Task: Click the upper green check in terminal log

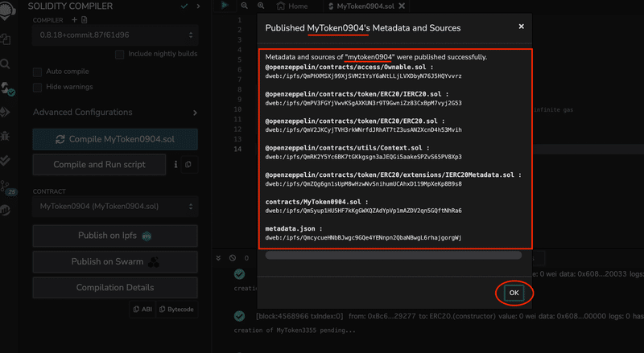Action: 239,274
